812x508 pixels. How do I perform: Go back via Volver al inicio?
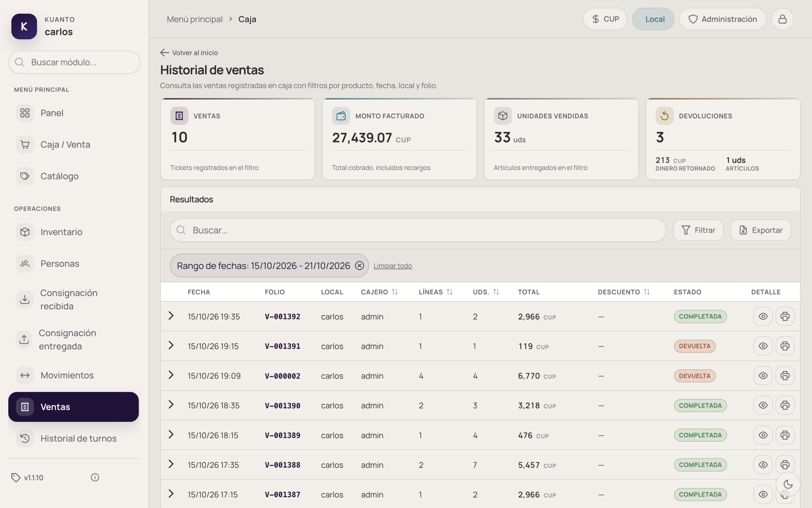[x=189, y=53]
